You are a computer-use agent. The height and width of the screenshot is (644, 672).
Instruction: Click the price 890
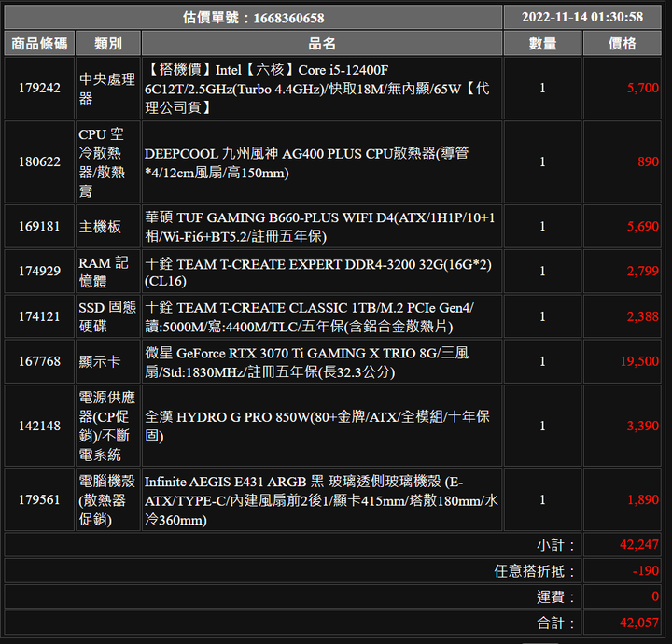click(648, 161)
